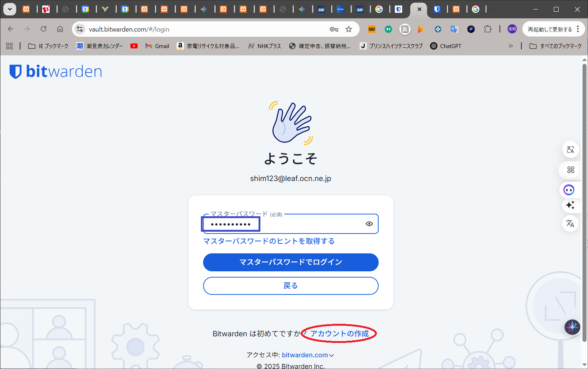This screenshot has width=588, height=369.
Task: View site information icon in address bar
Action: pyautogui.click(x=80, y=29)
